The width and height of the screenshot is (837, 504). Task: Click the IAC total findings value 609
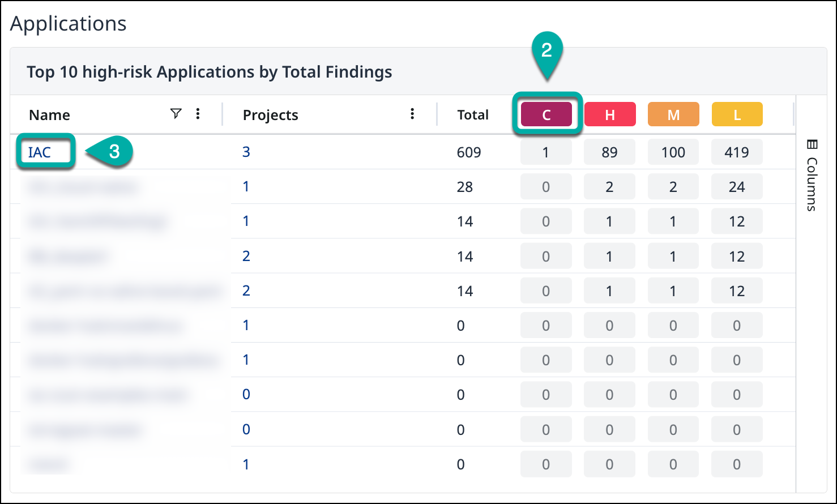469,152
